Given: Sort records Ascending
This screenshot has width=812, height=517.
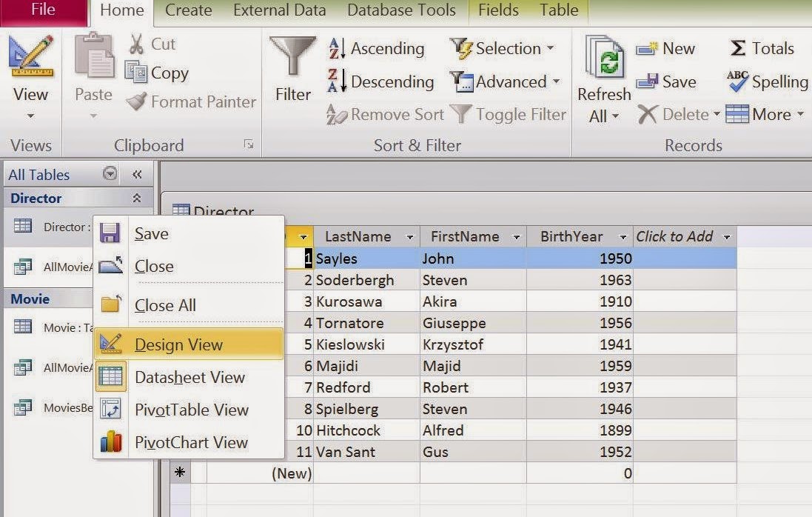Looking at the screenshot, I should tap(379, 49).
